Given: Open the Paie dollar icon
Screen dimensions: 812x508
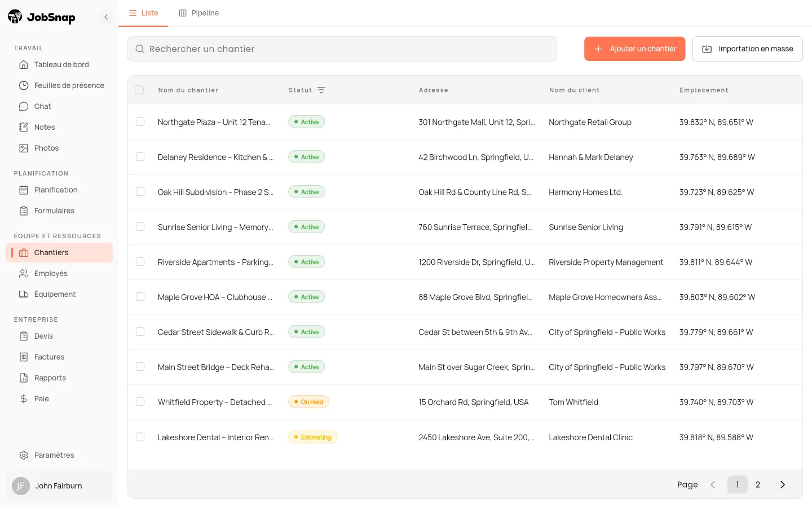Looking at the screenshot, I should click(x=24, y=399).
